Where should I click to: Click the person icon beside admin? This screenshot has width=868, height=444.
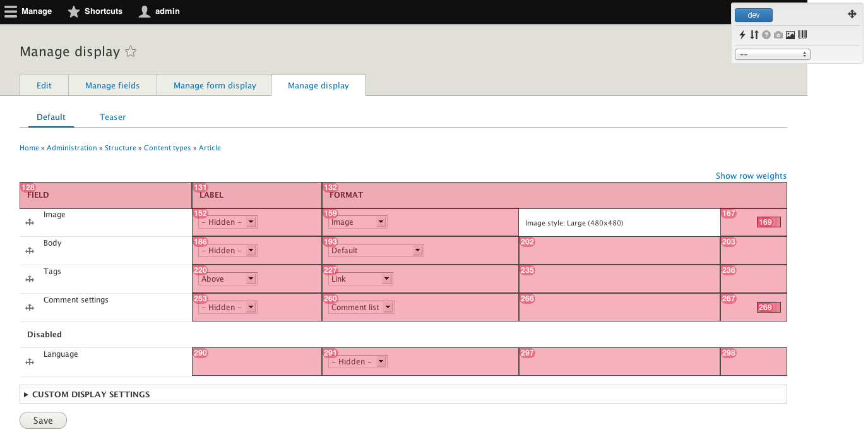(x=145, y=11)
